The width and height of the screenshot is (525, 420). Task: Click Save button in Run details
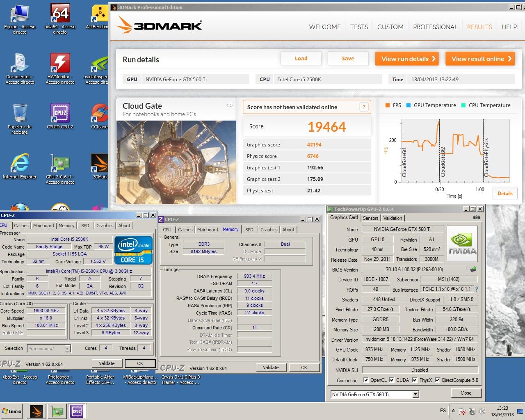[348, 59]
